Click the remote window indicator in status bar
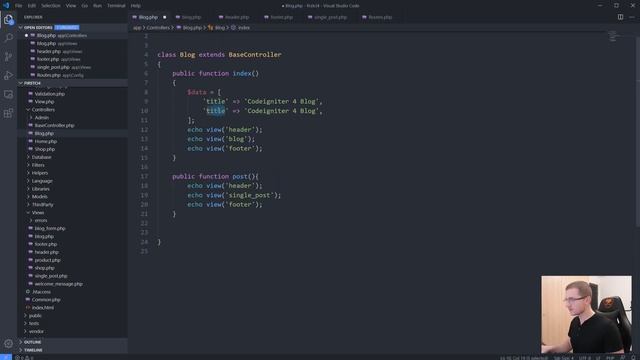The height and width of the screenshot is (360, 640). click(x=6, y=357)
